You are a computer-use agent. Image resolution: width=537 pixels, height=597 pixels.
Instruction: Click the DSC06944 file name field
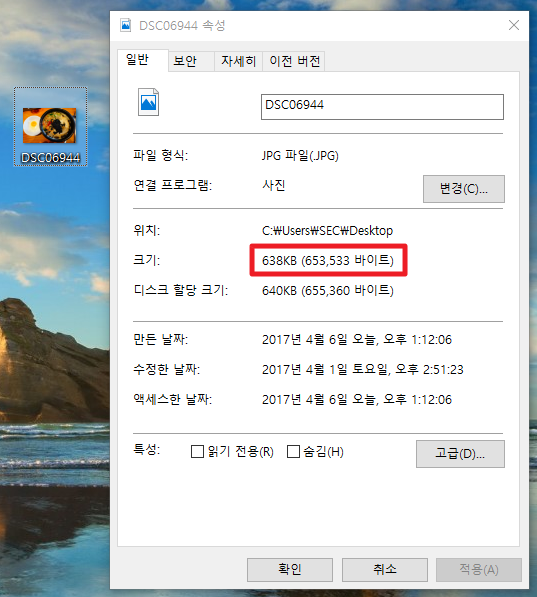[382, 107]
